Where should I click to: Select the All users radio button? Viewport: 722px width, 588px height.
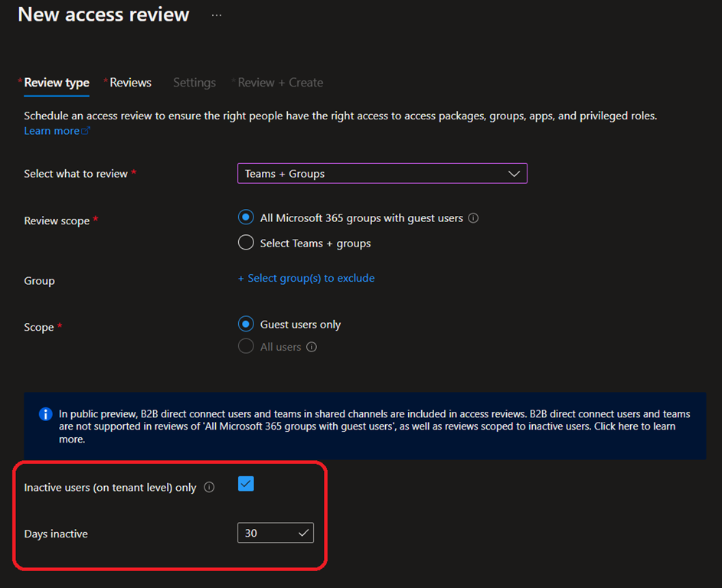(246, 347)
